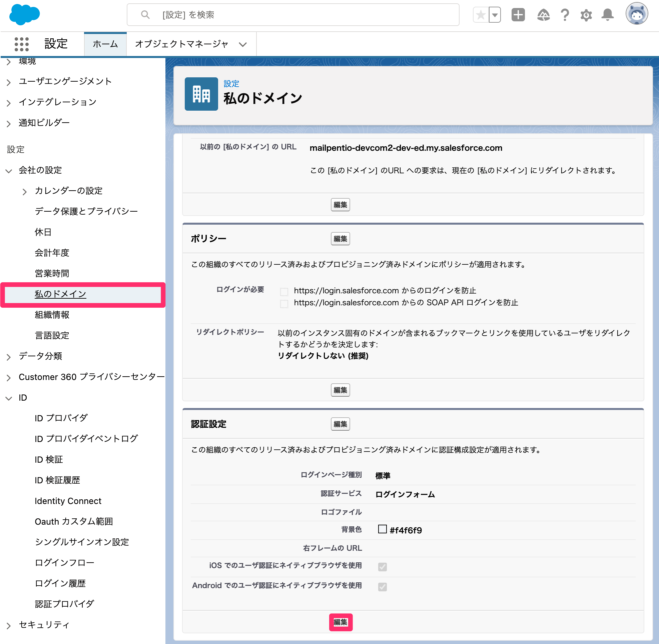Open the help question mark icon
Viewport: 659px width, 644px height.
pyautogui.click(x=565, y=15)
